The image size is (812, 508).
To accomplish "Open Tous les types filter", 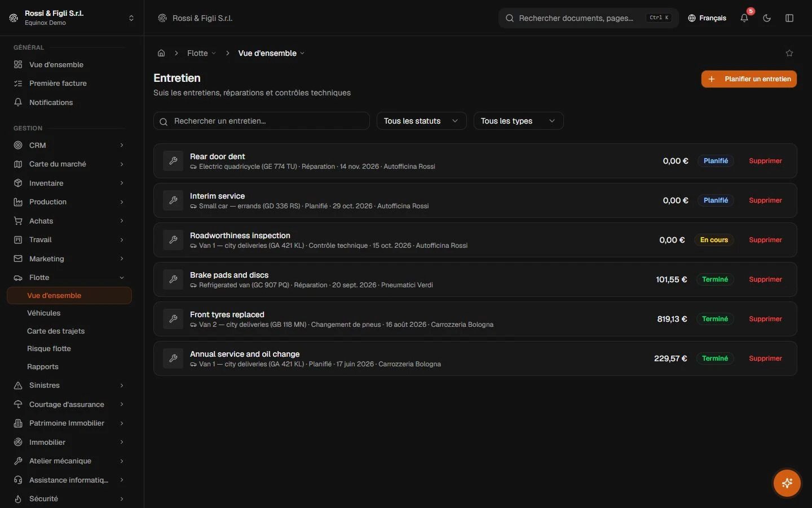I will (x=519, y=121).
